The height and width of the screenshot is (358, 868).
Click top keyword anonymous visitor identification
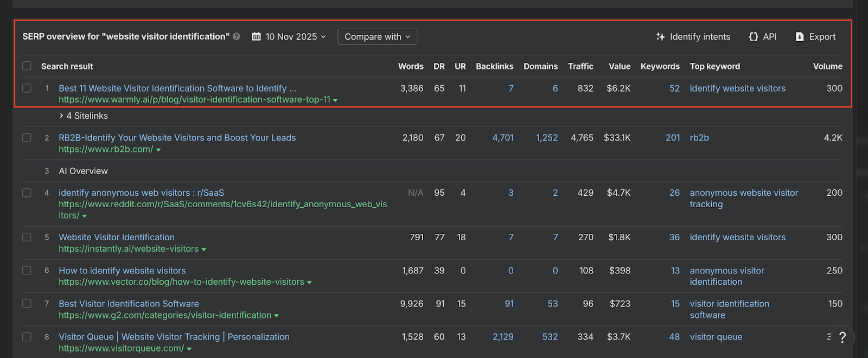(727, 276)
